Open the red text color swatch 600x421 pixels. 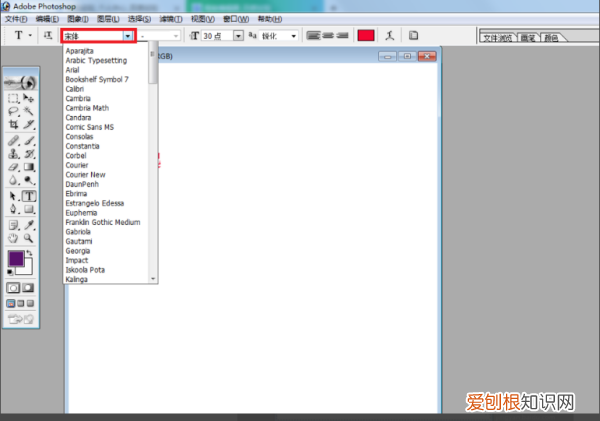tap(365, 36)
